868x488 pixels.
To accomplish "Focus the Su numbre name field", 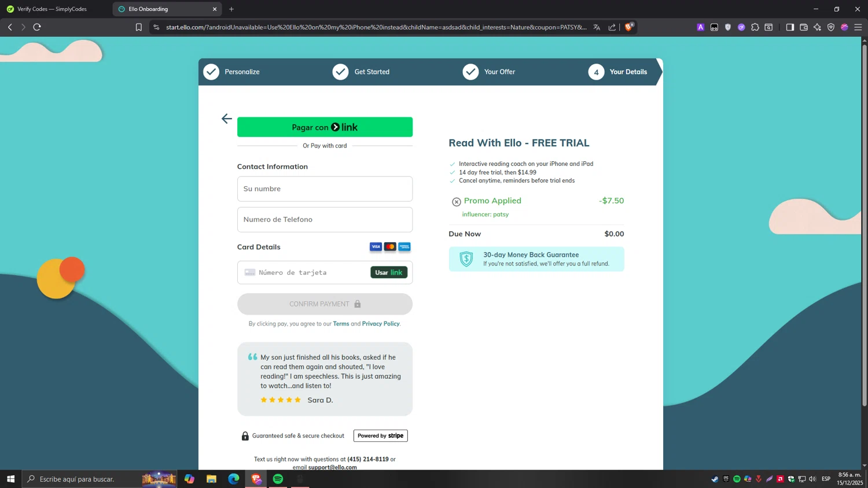I will (325, 189).
